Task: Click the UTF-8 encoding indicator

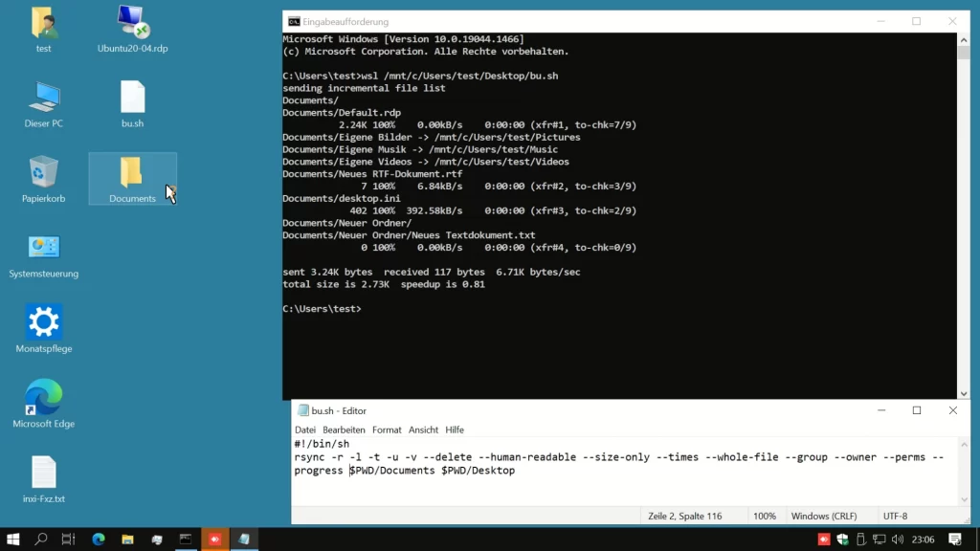Action: coord(896,516)
